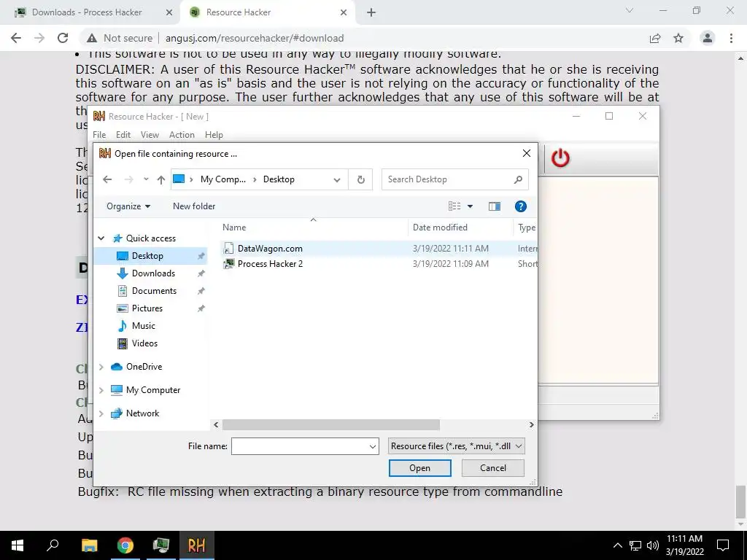Click the Cancel button
The height and width of the screenshot is (560, 747).
point(493,468)
